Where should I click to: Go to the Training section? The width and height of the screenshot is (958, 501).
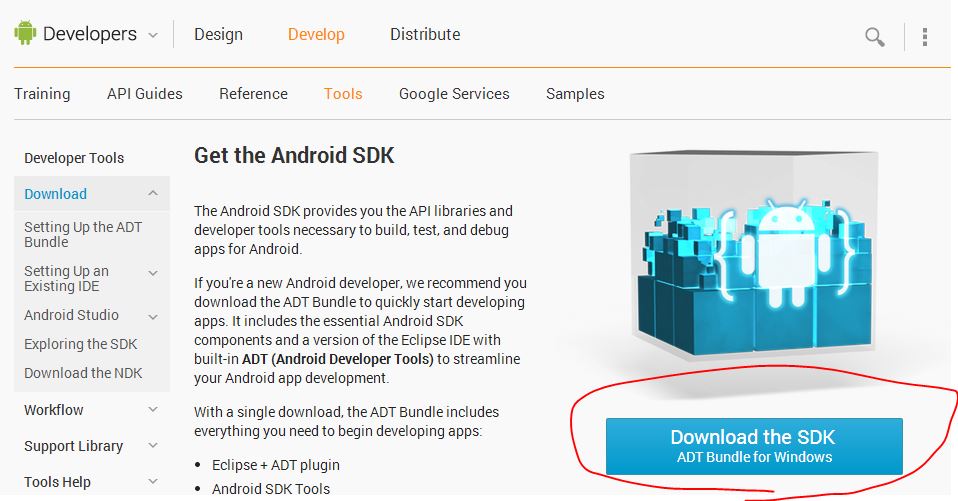coord(42,94)
